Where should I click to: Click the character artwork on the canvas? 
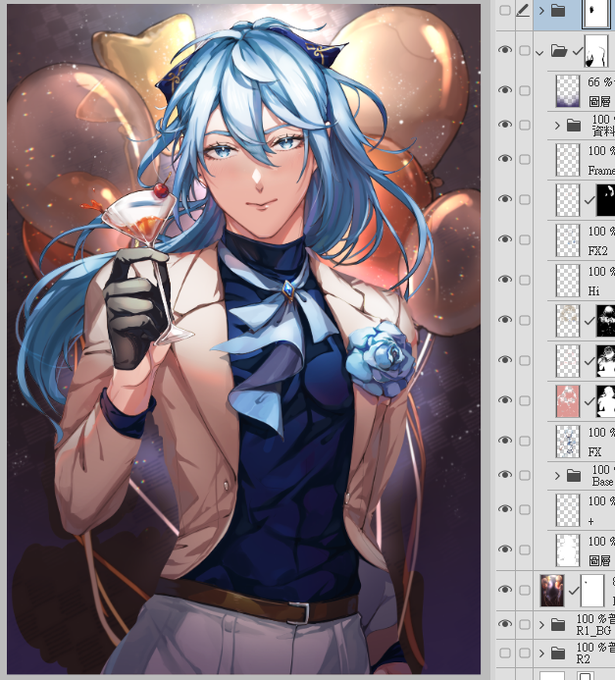point(244,339)
